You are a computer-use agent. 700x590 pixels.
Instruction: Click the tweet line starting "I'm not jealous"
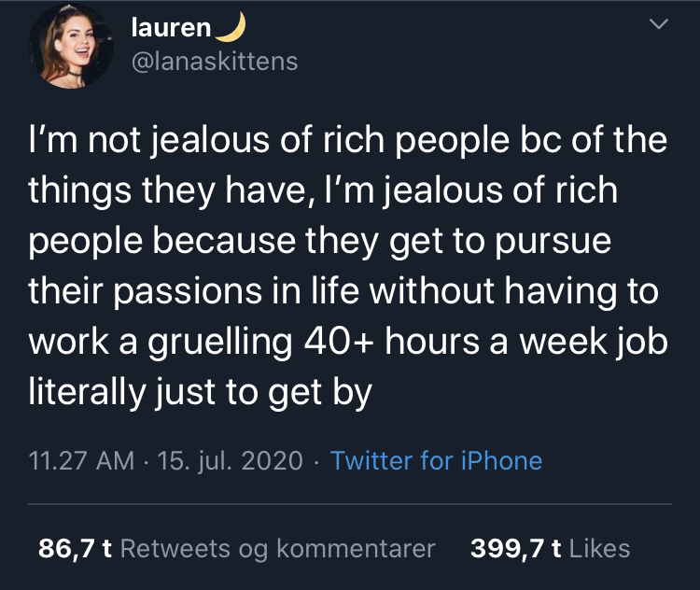pos(348,140)
